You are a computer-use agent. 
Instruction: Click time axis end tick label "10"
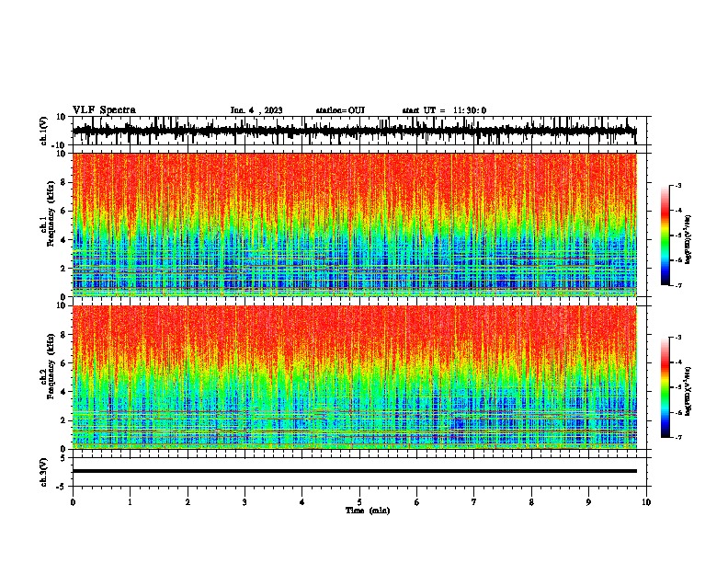[646, 502]
